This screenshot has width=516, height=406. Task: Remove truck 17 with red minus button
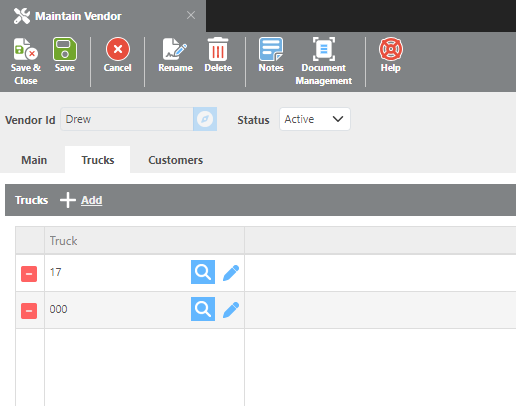tap(29, 274)
